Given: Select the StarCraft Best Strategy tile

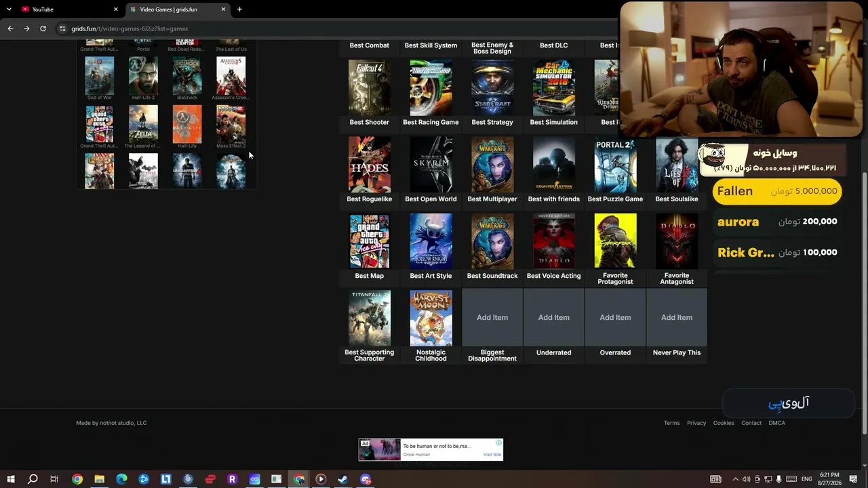Looking at the screenshot, I should coord(492,88).
